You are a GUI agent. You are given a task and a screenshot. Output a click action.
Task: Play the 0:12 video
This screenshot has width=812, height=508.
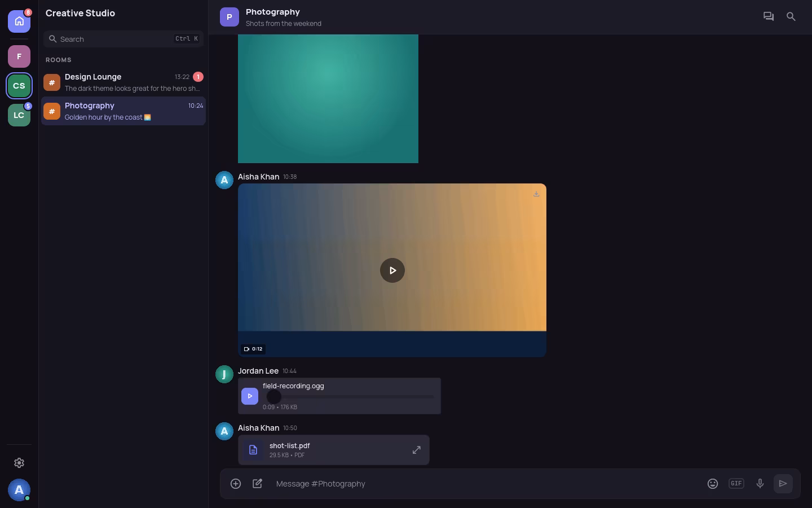pos(392,270)
